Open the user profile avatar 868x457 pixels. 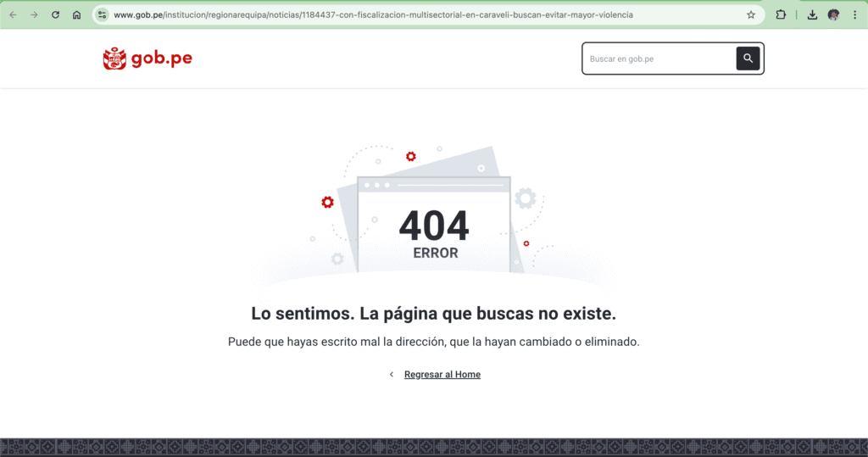tap(834, 14)
